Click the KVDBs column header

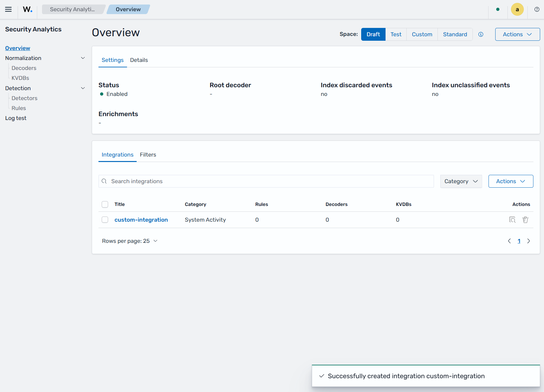(404, 204)
